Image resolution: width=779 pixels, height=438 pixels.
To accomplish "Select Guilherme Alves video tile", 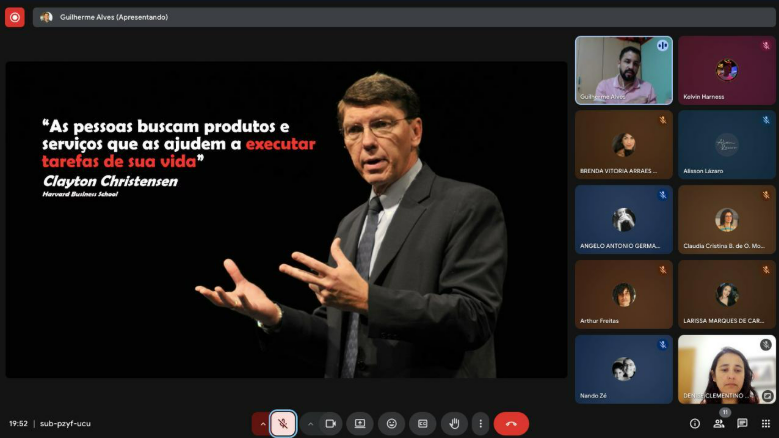I will coord(623,70).
